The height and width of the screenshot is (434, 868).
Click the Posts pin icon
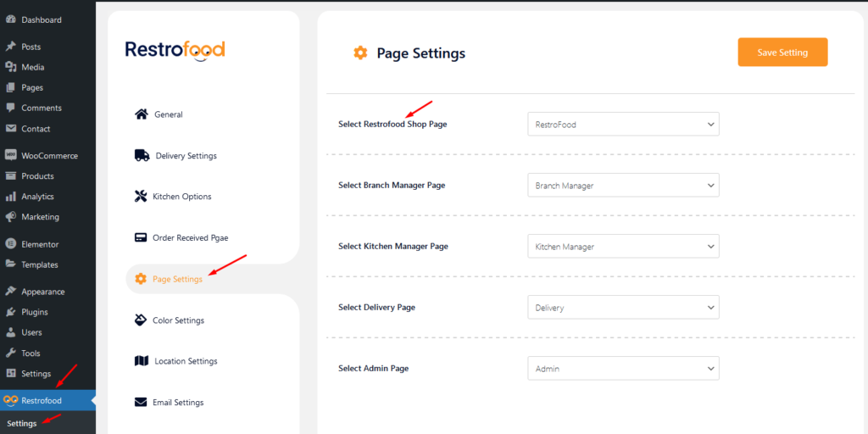pyautogui.click(x=10, y=47)
